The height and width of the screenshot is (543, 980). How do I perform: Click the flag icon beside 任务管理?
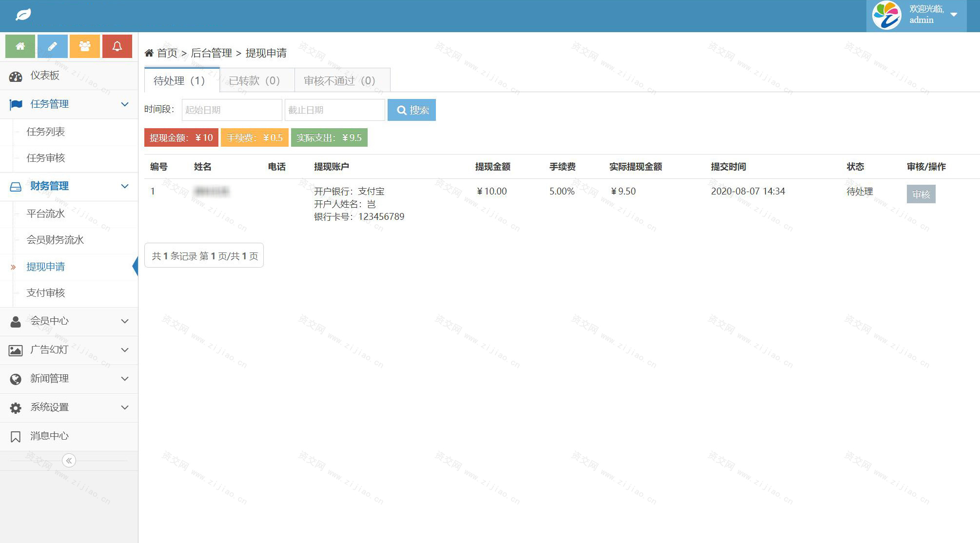(16, 104)
